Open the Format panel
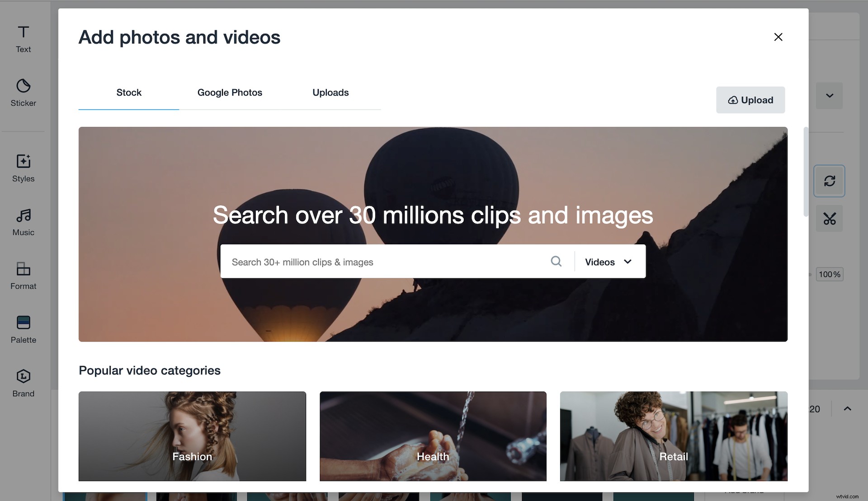Image resolution: width=868 pixels, height=501 pixels. coord(23,275)
